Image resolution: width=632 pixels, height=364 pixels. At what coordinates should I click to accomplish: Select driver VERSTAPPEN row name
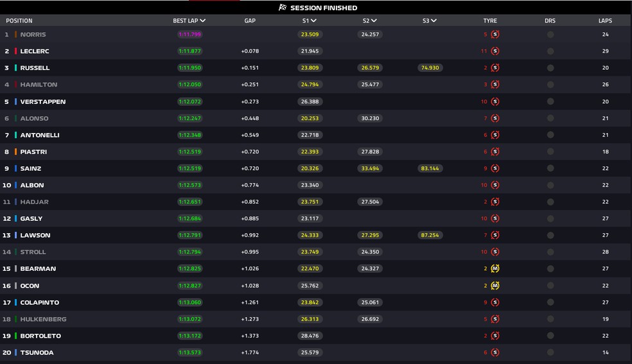pos(43,101)
